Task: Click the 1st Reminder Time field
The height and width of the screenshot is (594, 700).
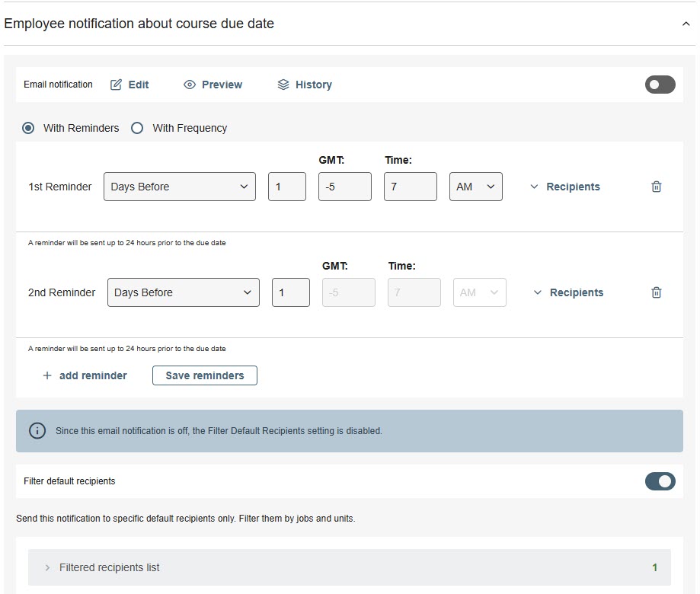Action: [x=410, y=187]
